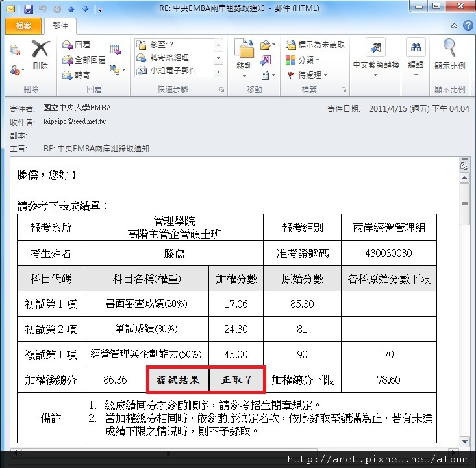Click the lower limit value 78.60

tap(388, 380)
